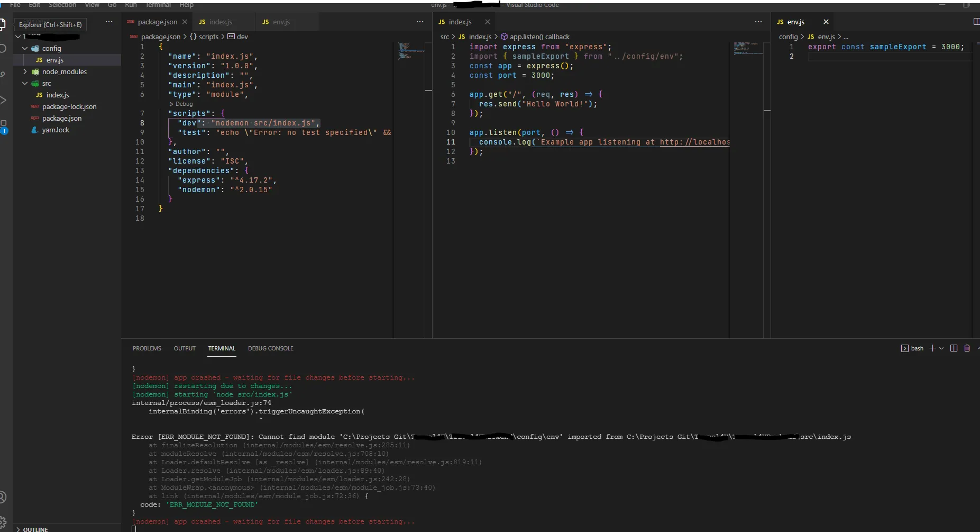Click the new terminal plus icon
The image size is (980, 532).
pyautogui.click(x=932, y=348)
